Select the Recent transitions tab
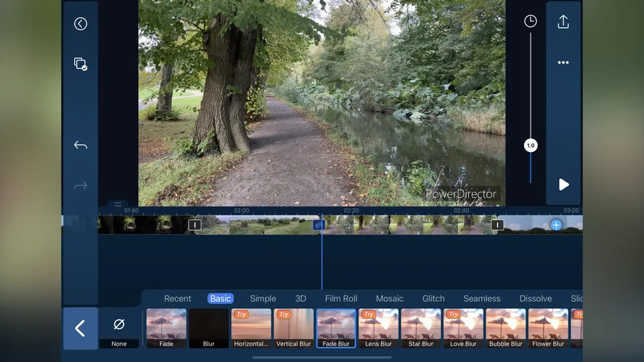This screenshot has height=362, width=644. click(177, 298)
